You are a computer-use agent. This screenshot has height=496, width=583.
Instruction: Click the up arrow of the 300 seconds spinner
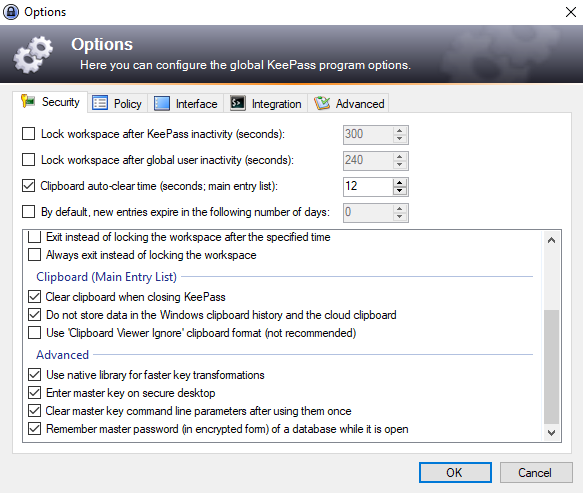(400, 130)
